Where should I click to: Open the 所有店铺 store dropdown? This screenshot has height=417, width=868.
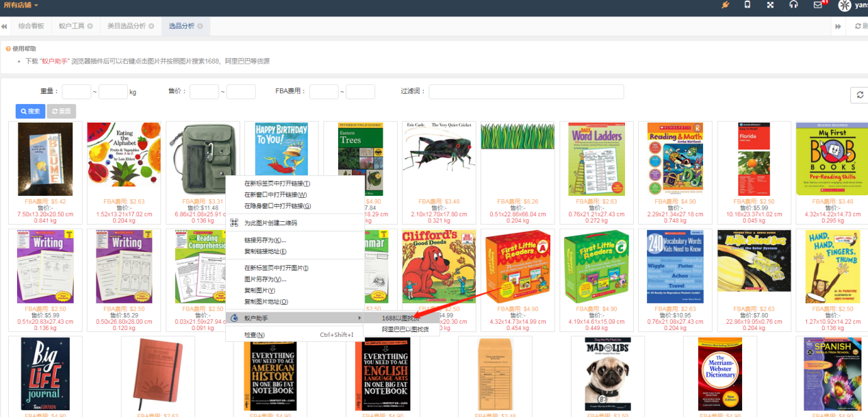pos(21,5)
